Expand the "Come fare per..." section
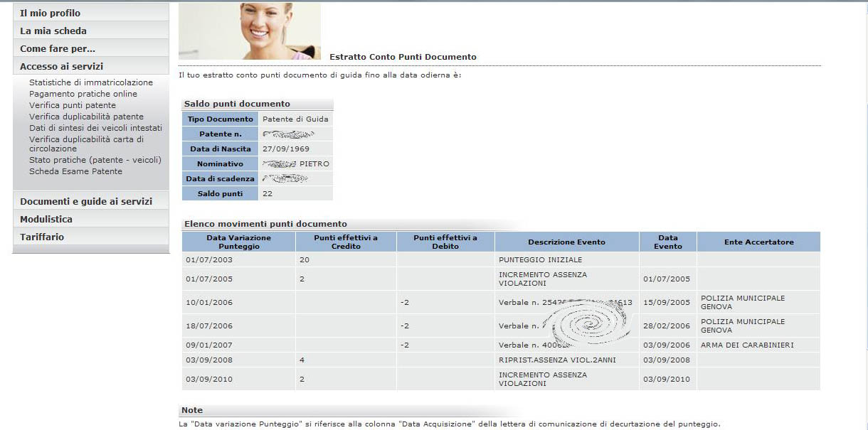The width and height of the screenshot is (868, 430). tap(58, 48)
